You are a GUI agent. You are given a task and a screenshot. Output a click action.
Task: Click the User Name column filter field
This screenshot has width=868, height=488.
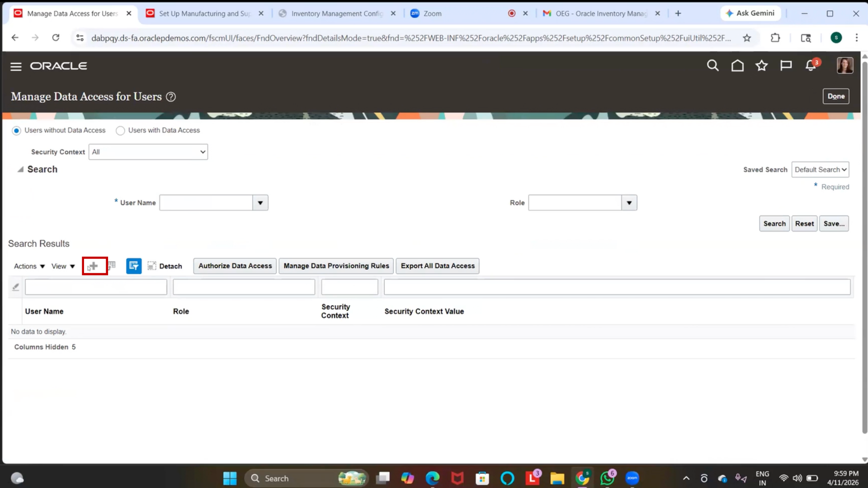tap(96, 287)
